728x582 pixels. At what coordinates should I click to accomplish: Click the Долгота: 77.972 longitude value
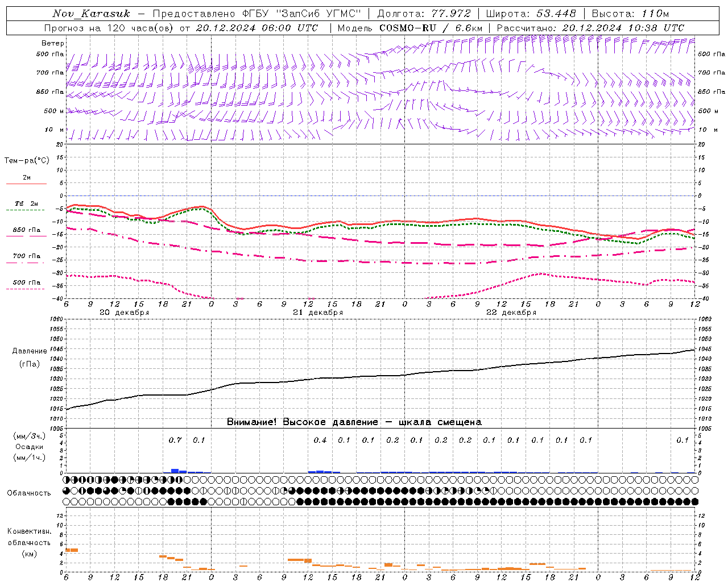[424, 14]
